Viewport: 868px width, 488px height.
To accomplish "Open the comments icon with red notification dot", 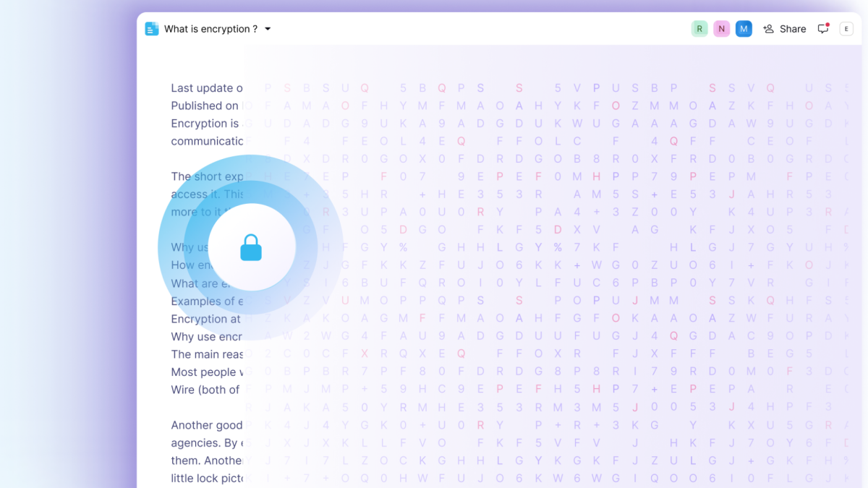I will [823, 29].
